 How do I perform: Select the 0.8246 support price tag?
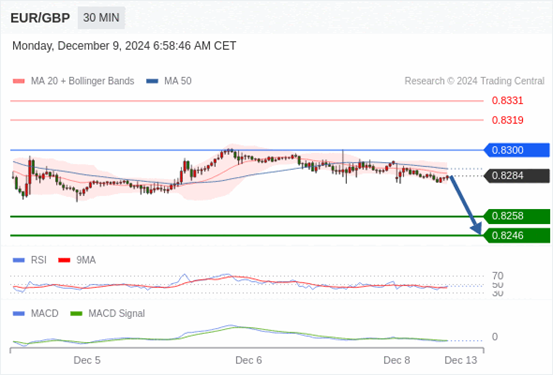[x=517, y=235]
